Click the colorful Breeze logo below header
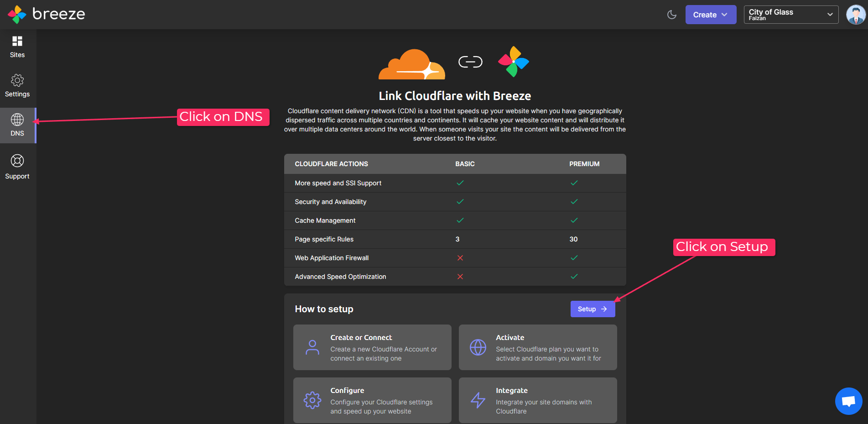 [x=514, y=62]
